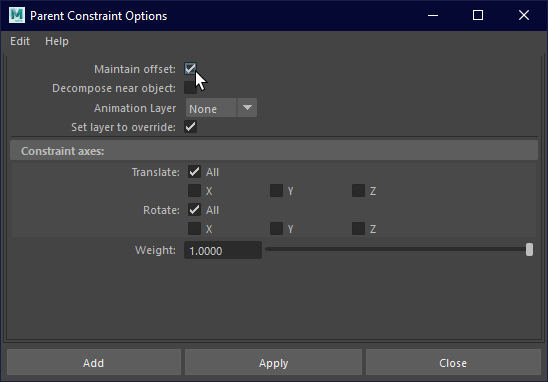Click the Maya logo icon in title bar
548x382 pixels.
[17, 15]
